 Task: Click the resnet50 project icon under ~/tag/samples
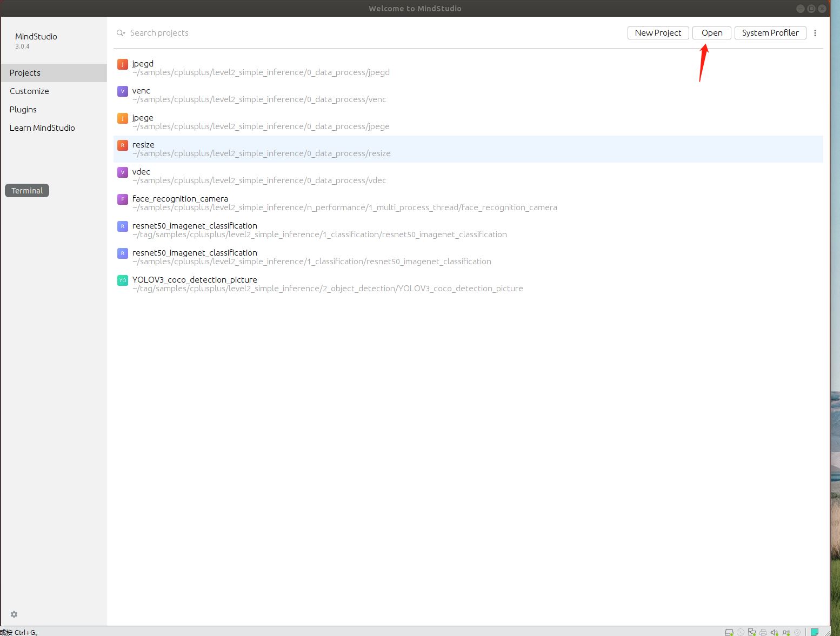(123, 226)
